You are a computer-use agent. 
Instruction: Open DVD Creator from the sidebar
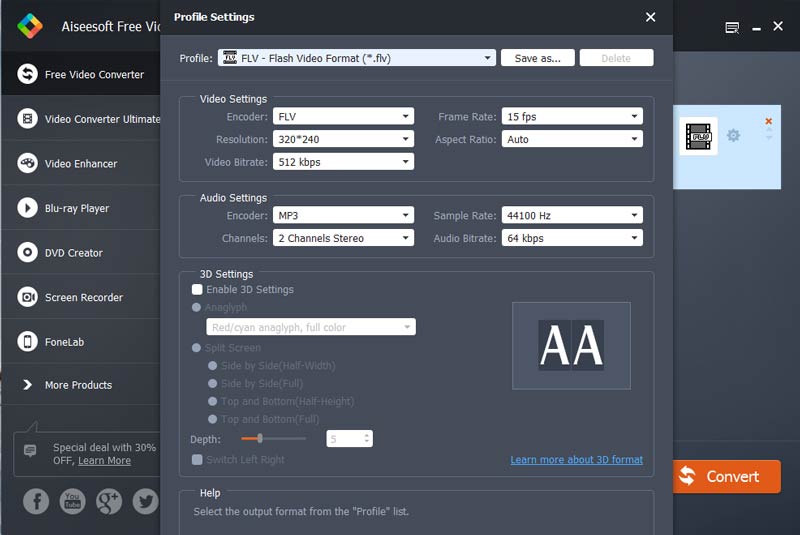[73, 253]
